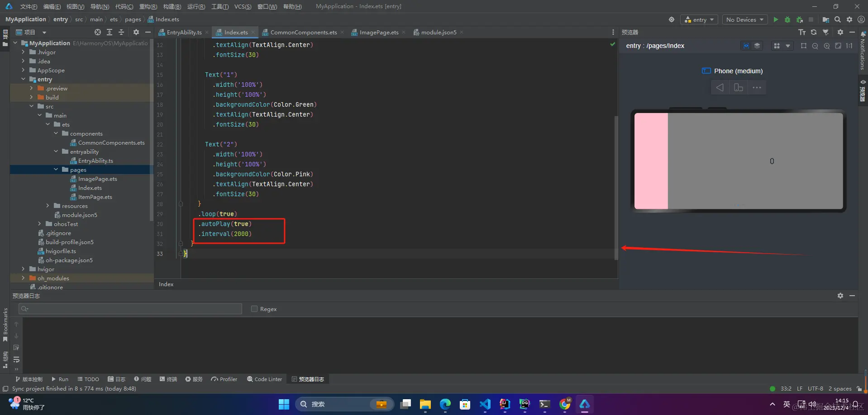868x415 pixels.
Task: Click the plug icon in the previewer header
Action: click(825, 32)
